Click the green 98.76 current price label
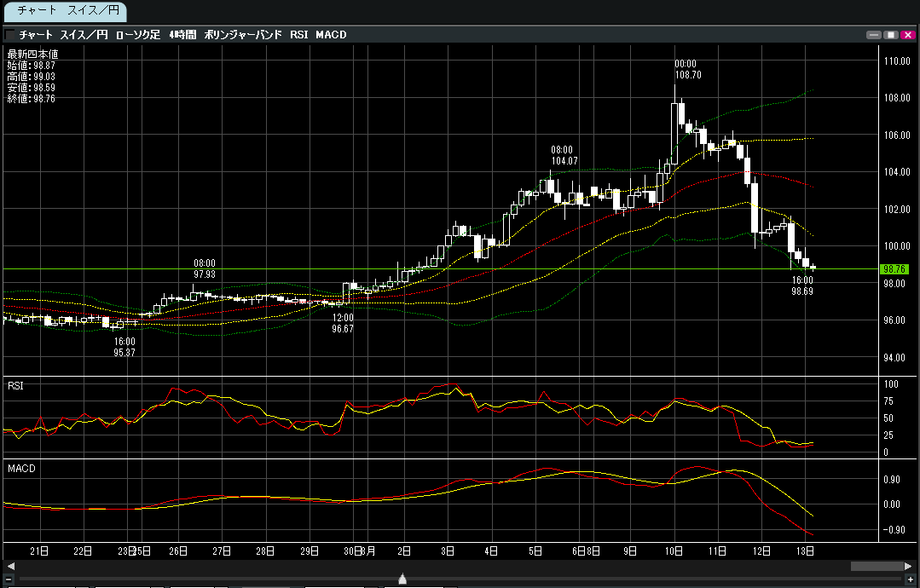The width and height of the screenshot is (920, 588). pos(895,269)
